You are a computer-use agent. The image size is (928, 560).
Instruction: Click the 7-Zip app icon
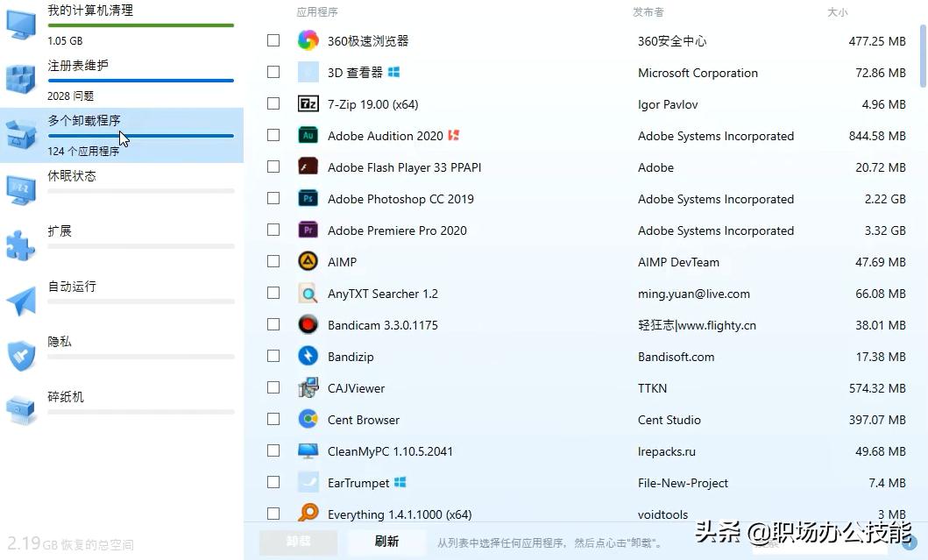click(x=308, y=103)
